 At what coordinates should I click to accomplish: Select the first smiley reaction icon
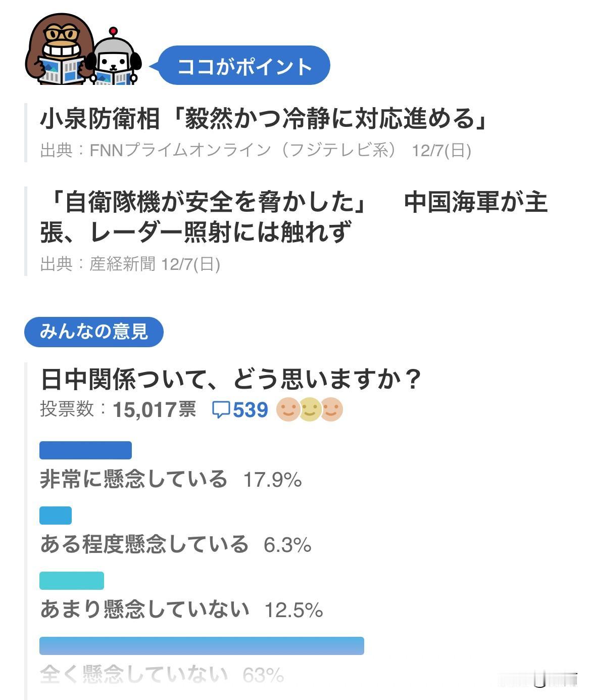pos(289,410)
